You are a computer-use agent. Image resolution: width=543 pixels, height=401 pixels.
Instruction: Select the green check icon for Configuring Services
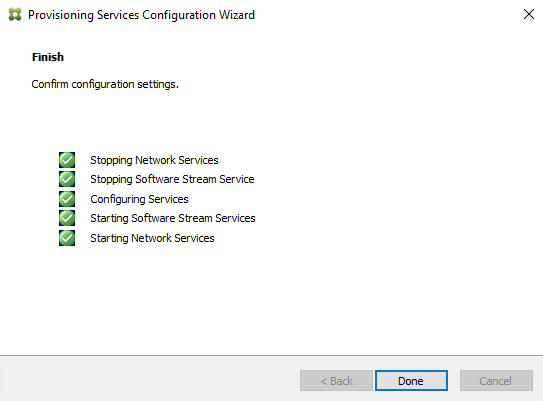(x=67, y=199)
